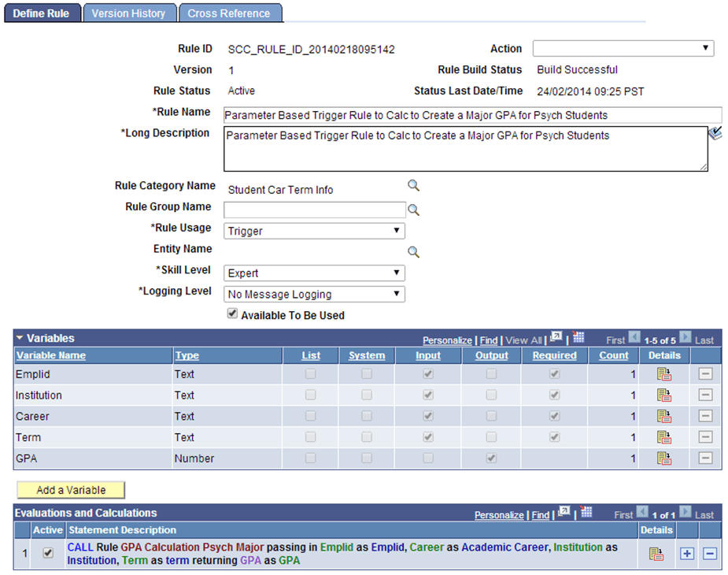
Task: Disable the Active checkbox on statement 1
Action: [x=47, y=553]
